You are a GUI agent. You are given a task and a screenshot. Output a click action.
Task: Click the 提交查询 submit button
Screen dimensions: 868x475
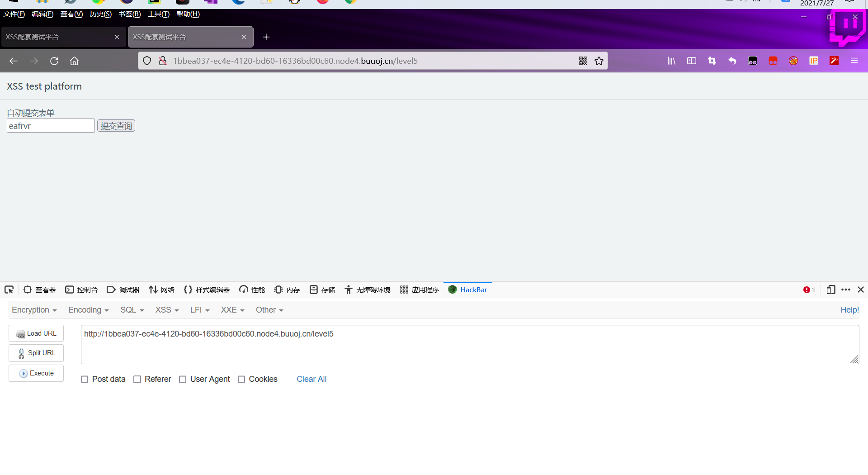click(x=116, y=126)
